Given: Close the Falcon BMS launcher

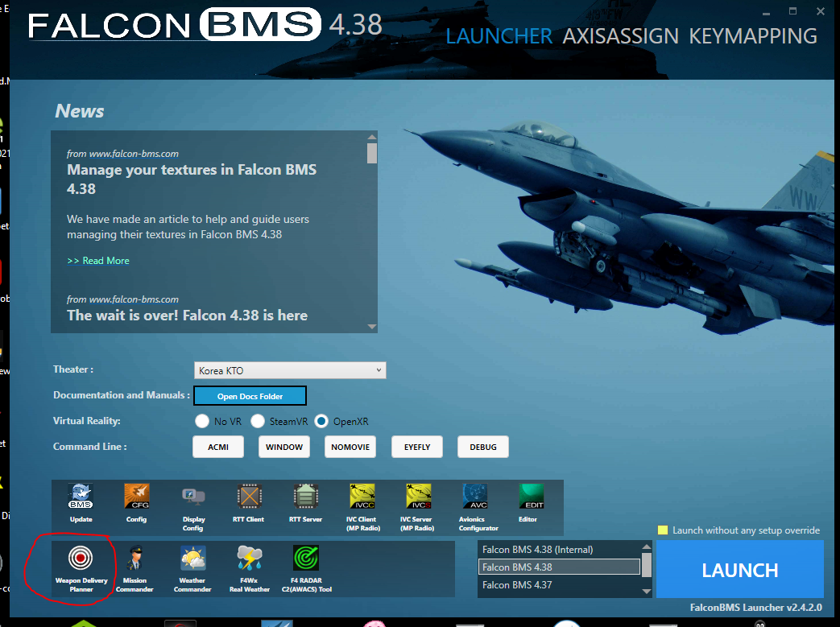Looking at the screenshot, I should click(820, 11).
